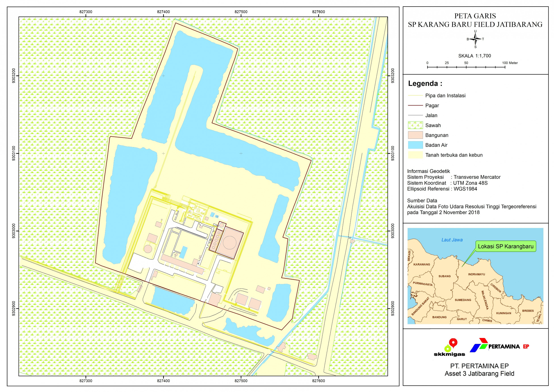The height and width of the screenshot is (392, 554).
Task: Click the Pipa dan Instalasi legend line
Action: pyautogui.click(x=415, y=96)
